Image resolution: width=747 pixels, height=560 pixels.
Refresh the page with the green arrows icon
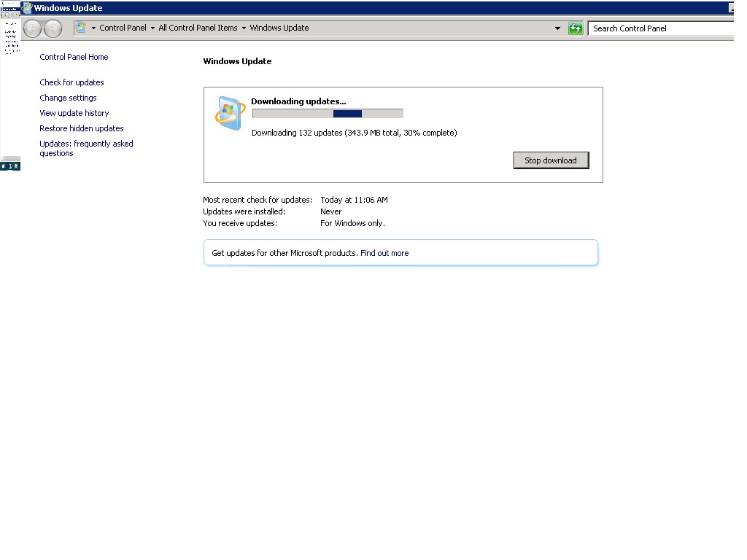click(576, 28)
